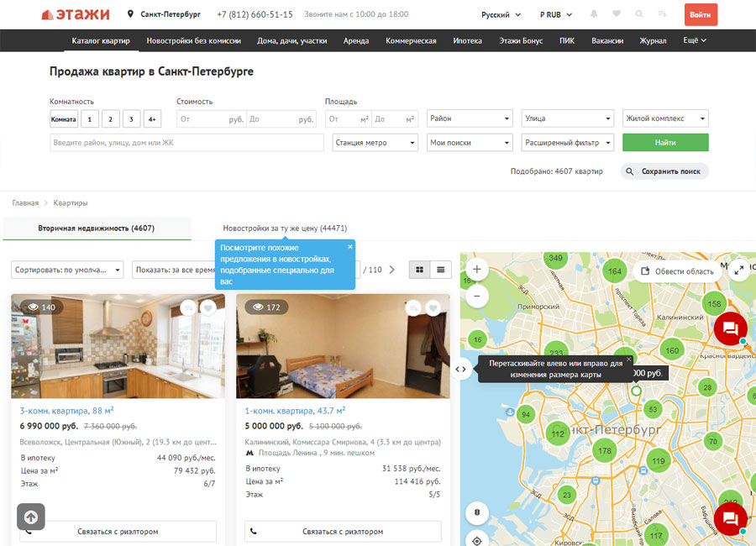Open Каталог квартир menu item
Image resolution: width=756 pixels, height=546 pixels.
101,40
